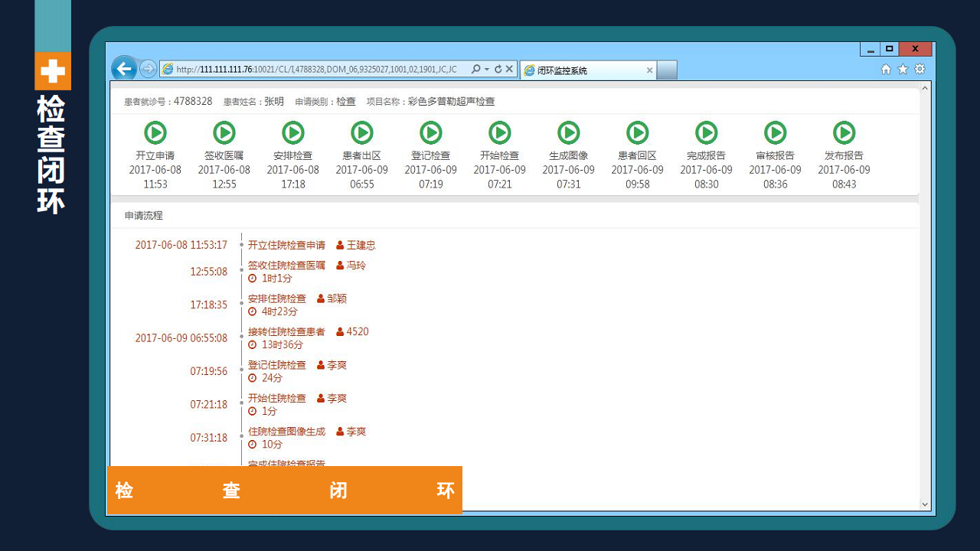
Task: Click the 签收医嘱 step icon
Action: pyautogui.click(x=224, y=132)
